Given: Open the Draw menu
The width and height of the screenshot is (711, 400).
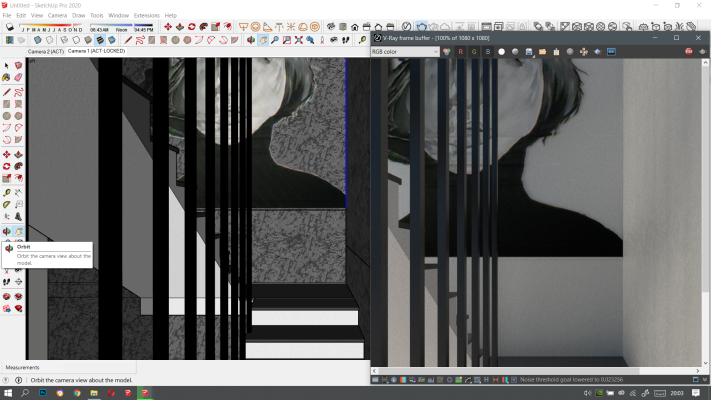Looking at the screenshot, I should click(x=78, y=15).
